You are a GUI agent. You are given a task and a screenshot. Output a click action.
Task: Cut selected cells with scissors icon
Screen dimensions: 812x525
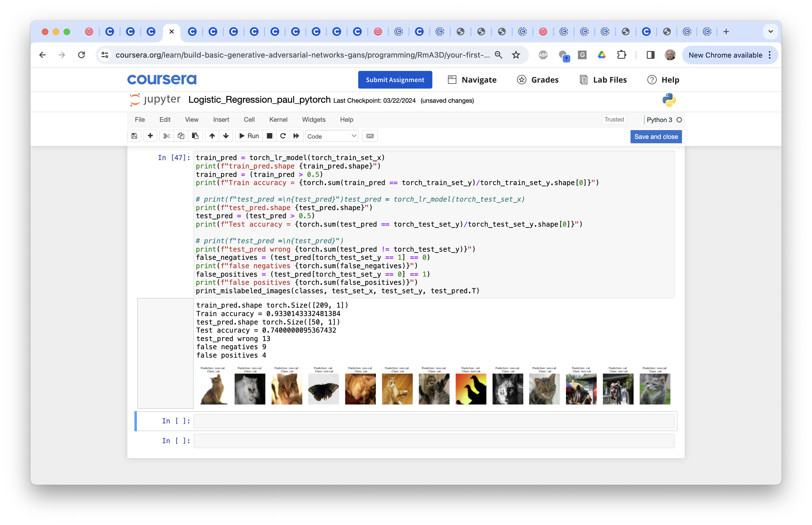pyautogui.click(x=166, y=136)
